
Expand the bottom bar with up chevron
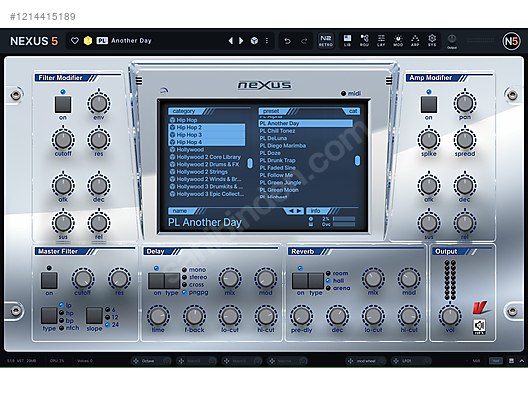[522, 361]
